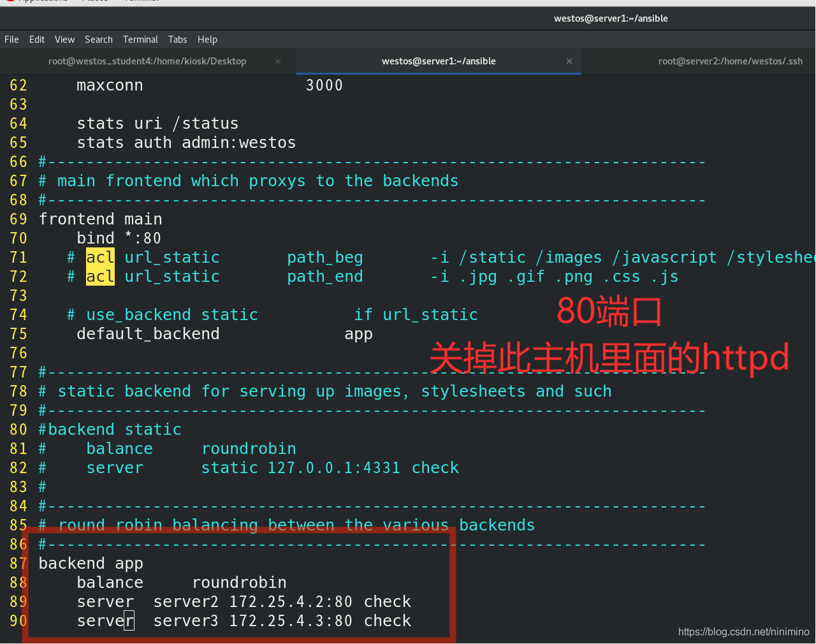
Task: Open the Help menu
Action: pos(207,40)
